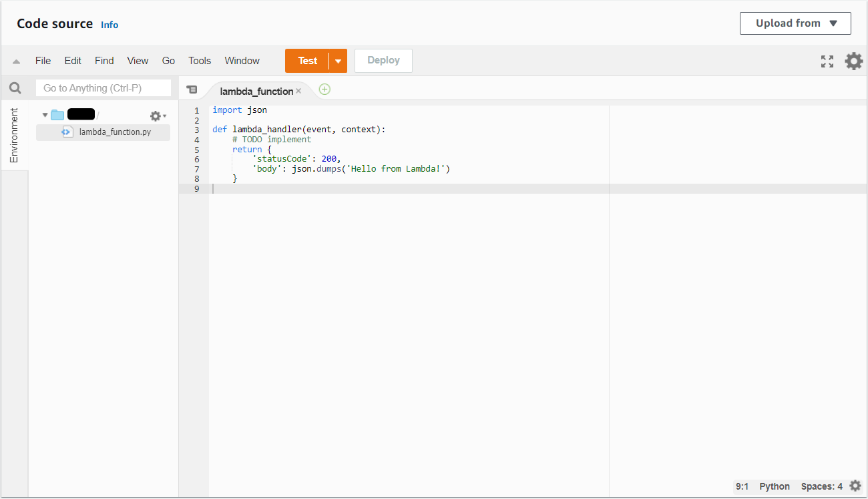Viewport: 868px width, 499px height.
Task: Click the '# TODO implement' comment
Action: pos(272,140)
